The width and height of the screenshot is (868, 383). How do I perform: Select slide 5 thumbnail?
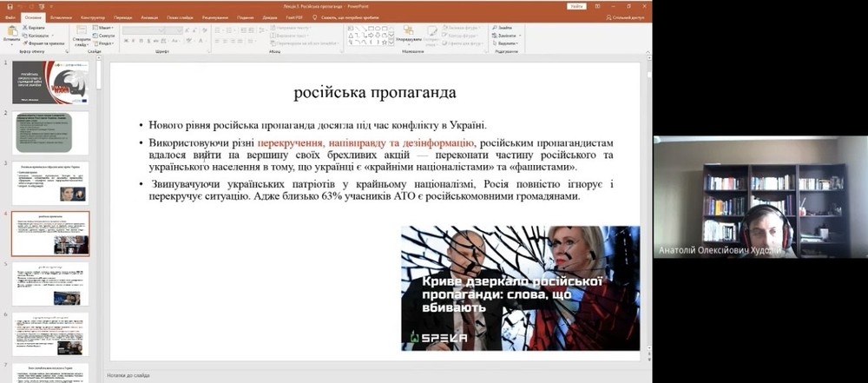(50, 284)
